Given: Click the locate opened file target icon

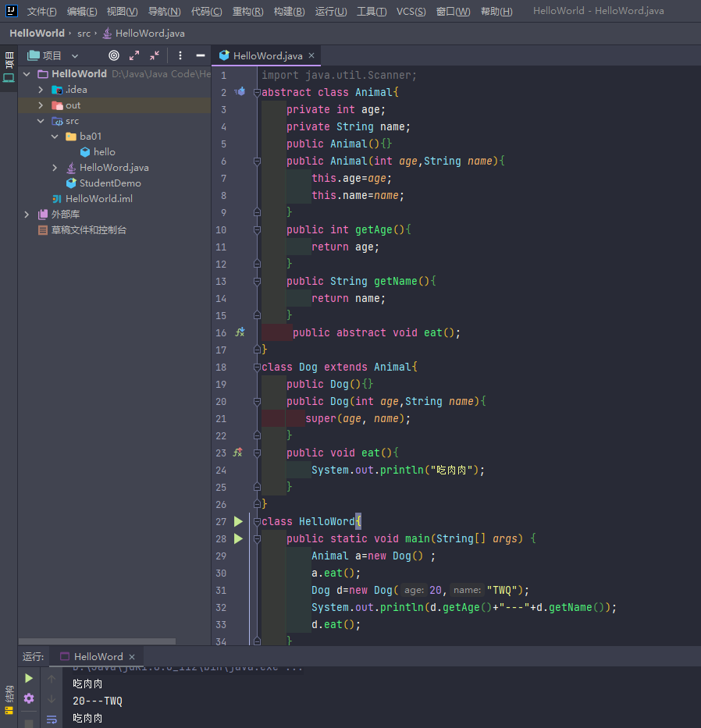Looking at the screenshot, I should tap(114, 55).
